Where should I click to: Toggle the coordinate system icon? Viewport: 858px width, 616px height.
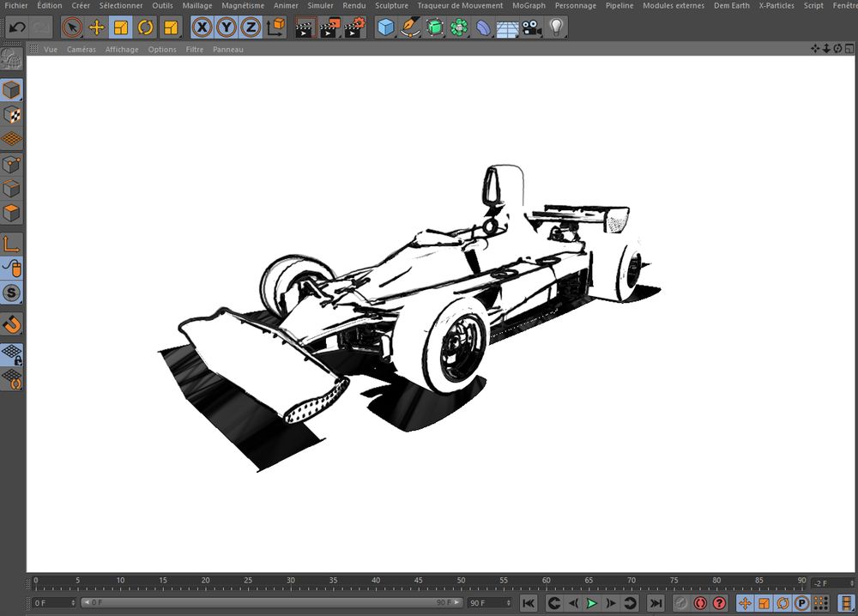[x=275, y=27]
